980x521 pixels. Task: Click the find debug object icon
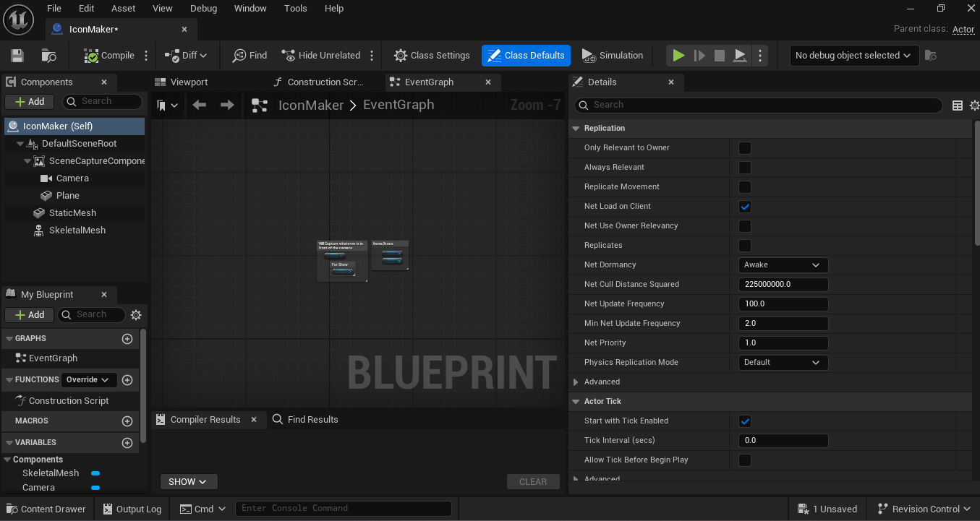[931, 56]
